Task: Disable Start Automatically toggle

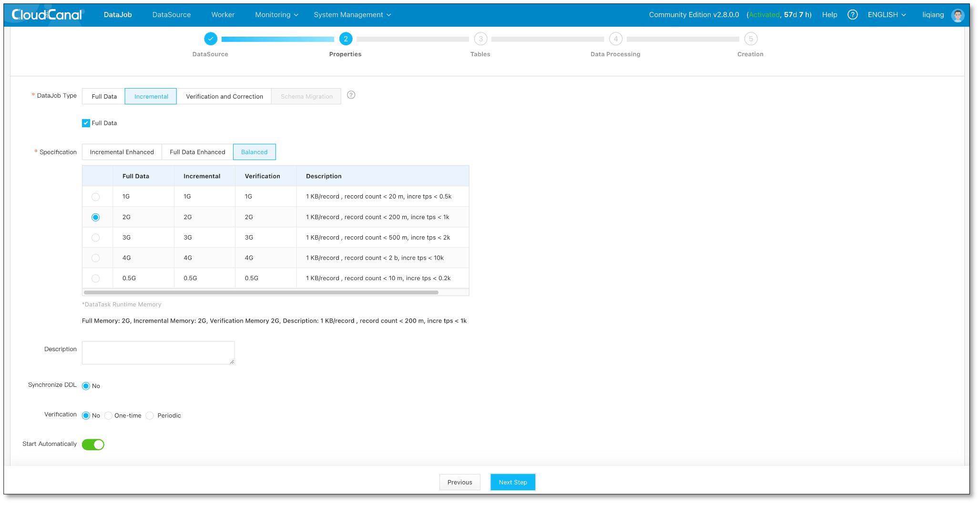Action: tap(93, 444)
